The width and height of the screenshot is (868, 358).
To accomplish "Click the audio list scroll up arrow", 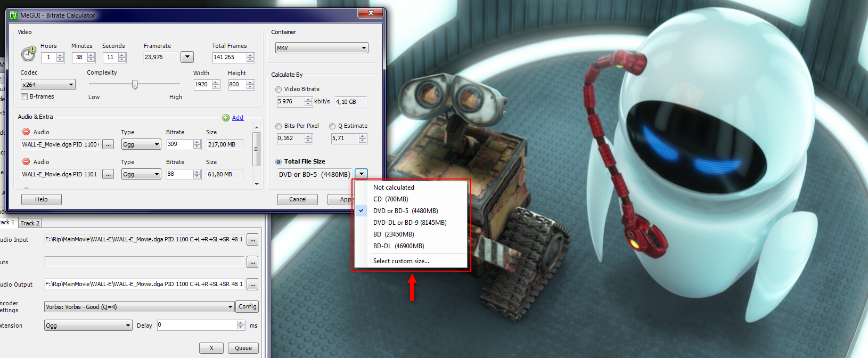I will click(257, 127).
